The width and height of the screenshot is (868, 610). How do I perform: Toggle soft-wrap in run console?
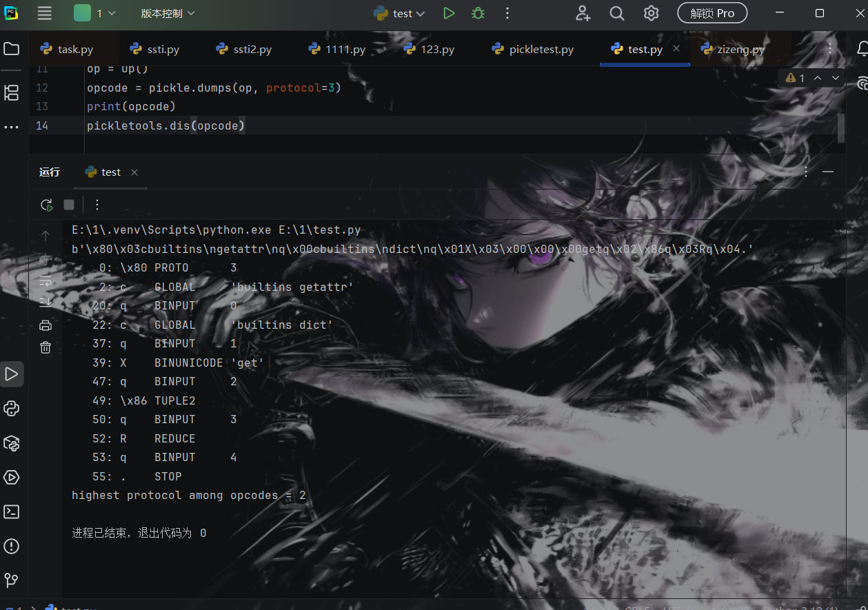(46, 281)
